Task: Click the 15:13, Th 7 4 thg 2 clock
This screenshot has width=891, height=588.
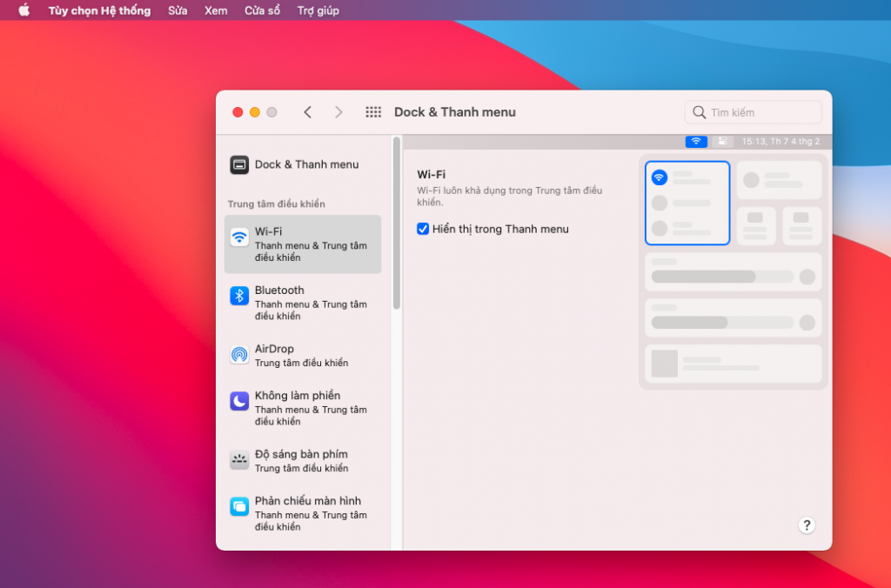Action: (x=780, y=142)
